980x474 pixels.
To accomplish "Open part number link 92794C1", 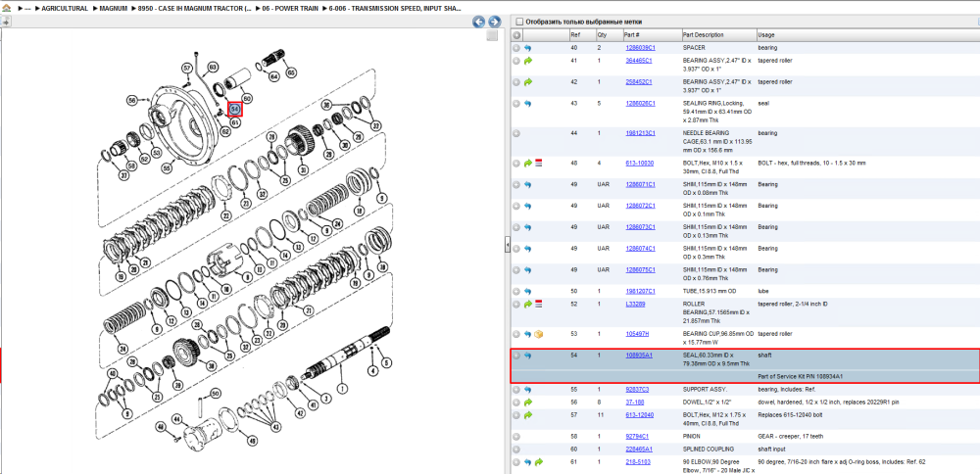I will pos(637,437).
